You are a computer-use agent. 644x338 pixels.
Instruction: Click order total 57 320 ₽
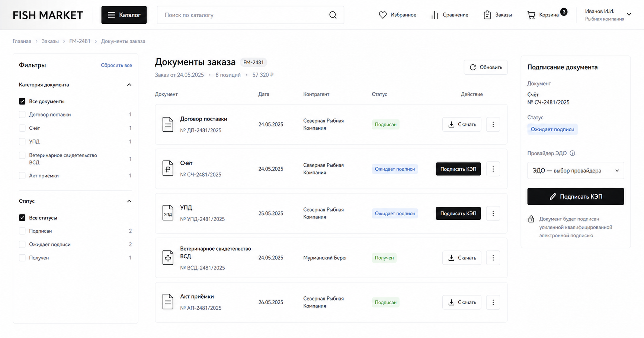click(263, 75)
